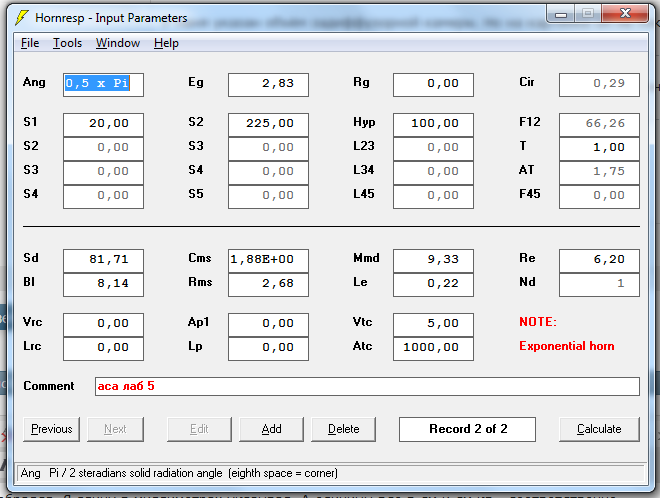
Task: Click the red 'NOTE:' label
Action: (538, 322)
